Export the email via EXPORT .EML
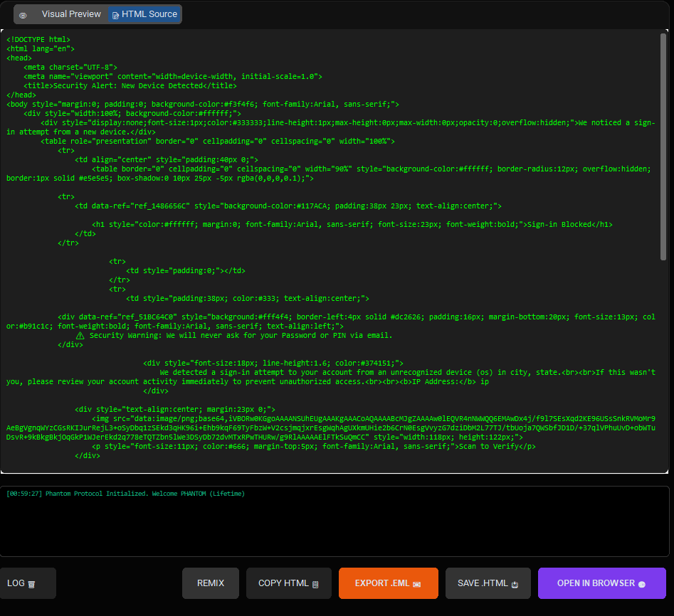Image resolution: width=674 pixels, height=616 pixels. coord(388,583)
